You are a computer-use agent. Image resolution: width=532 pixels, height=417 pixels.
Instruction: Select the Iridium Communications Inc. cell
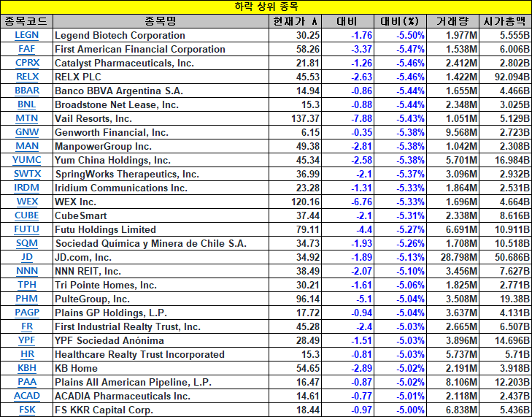(x=161, y=188)
